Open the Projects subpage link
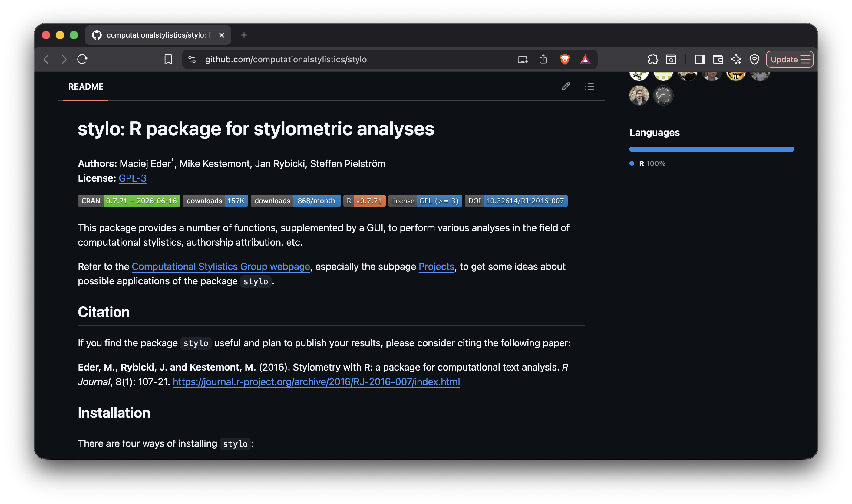The height and width of the screenshot is (504, 852). click(x=436, y=267)
